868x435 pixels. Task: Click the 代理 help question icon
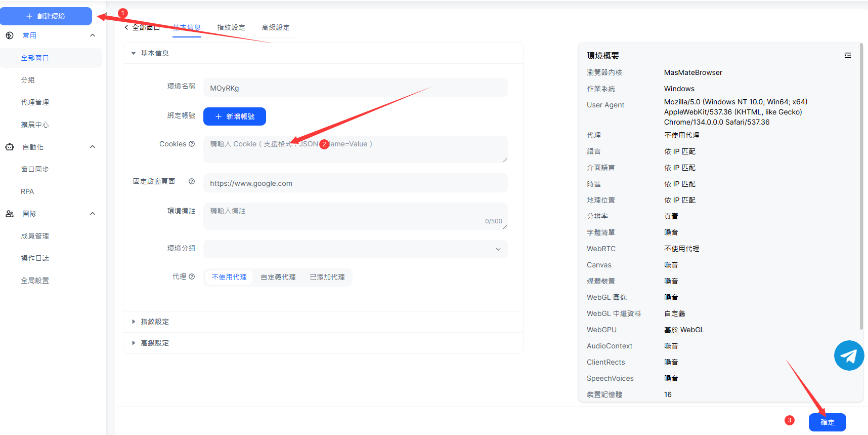(x=192, y=276)
